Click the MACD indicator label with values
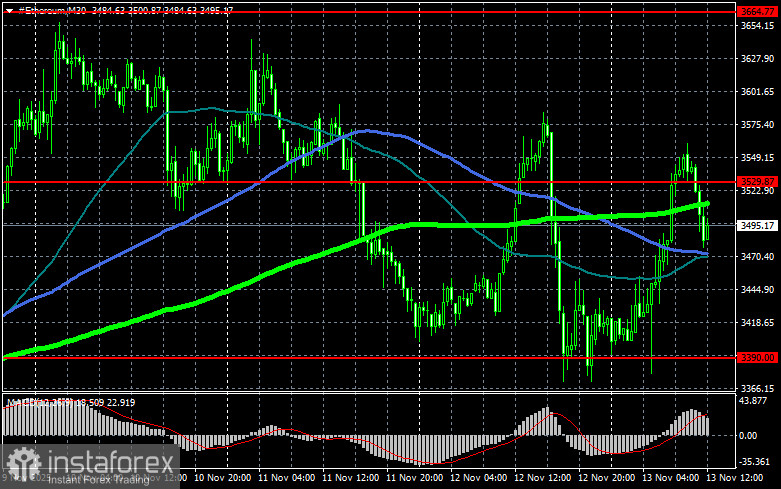781x489 pixels. [71, 402]
